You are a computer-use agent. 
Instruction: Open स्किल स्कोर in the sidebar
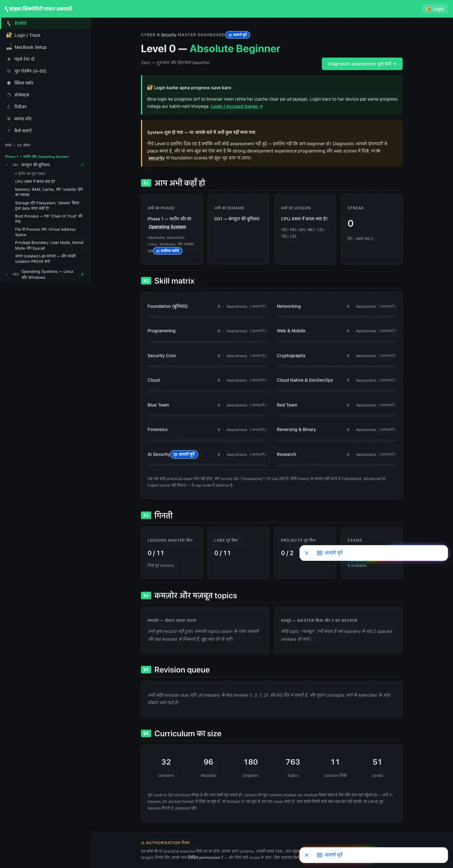[45, 83]
